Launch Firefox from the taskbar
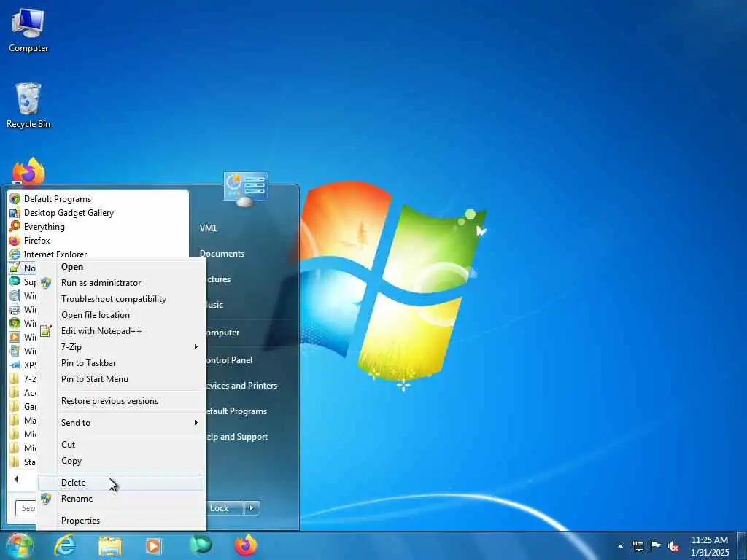This screenshot has width=747, height=560. [x=246, y=545]
